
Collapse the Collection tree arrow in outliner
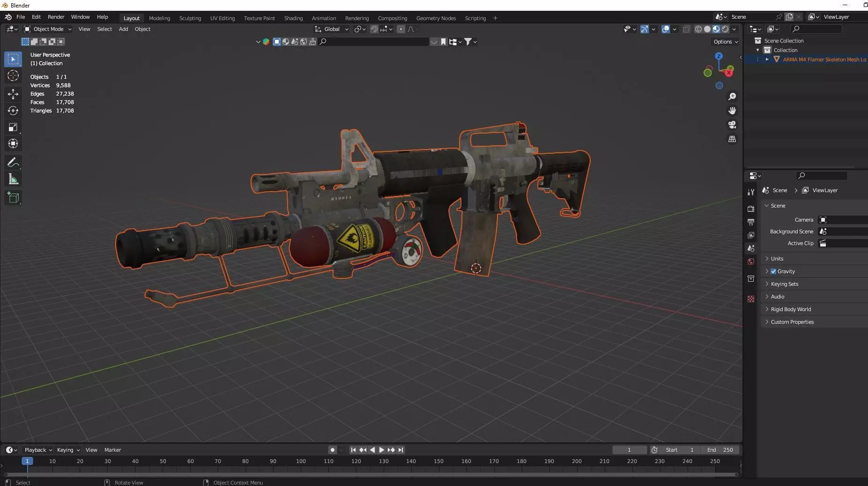758,50
